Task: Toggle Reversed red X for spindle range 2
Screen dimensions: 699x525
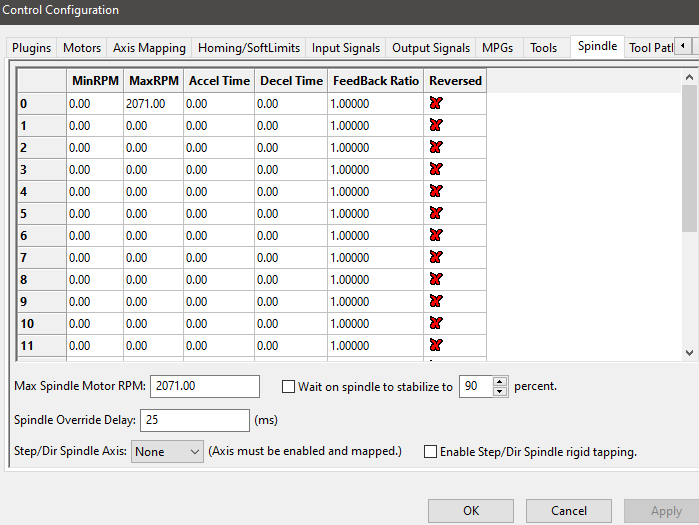Action: [x=436, y=147]
